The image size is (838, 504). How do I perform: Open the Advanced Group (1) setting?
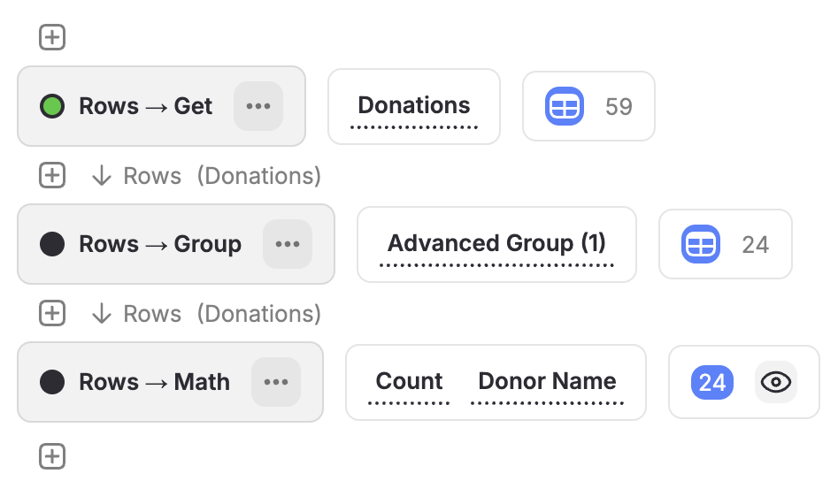pyautogui.click(x=496, y=244)
